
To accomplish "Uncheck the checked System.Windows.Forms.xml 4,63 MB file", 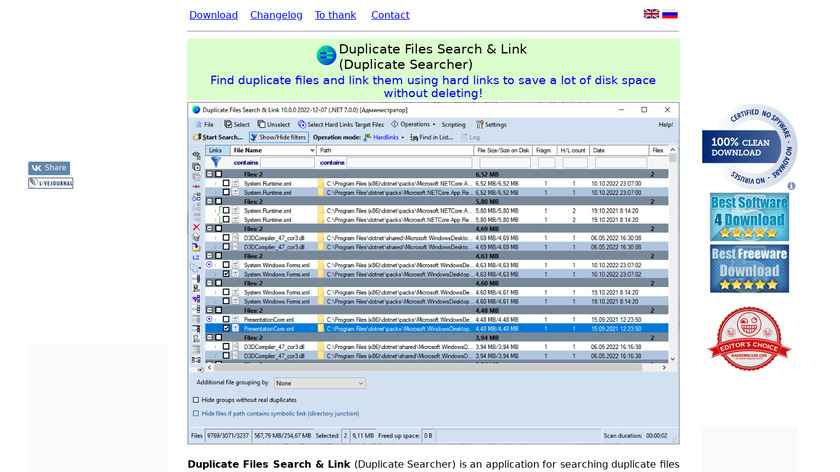I will 226,274.
